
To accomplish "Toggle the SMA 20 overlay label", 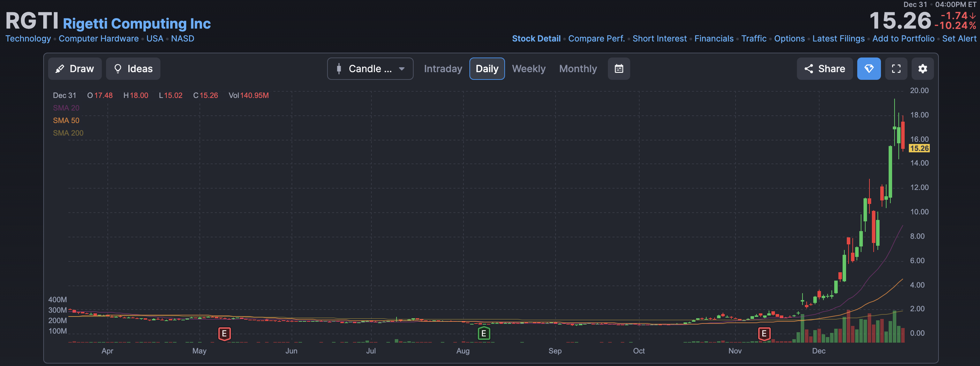I will (x=66, y=108).
